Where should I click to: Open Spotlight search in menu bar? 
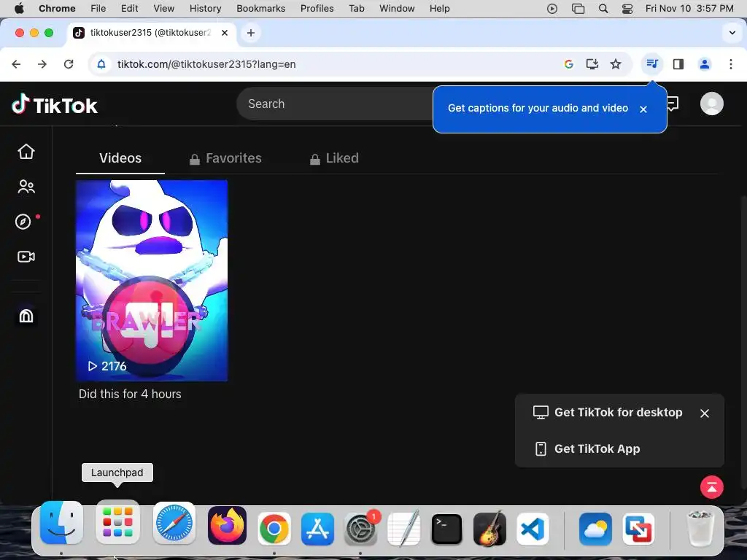(603, 8)
